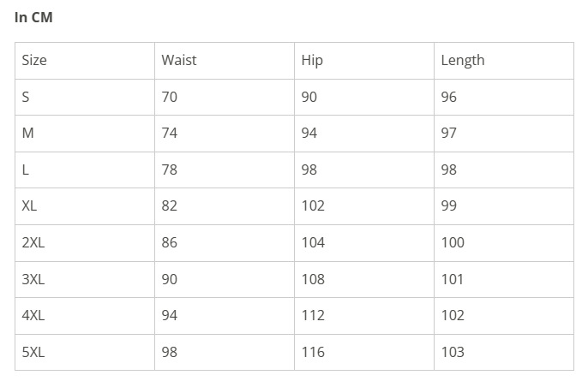Select waist value 82 in XL row

click(x=170, y=205)
